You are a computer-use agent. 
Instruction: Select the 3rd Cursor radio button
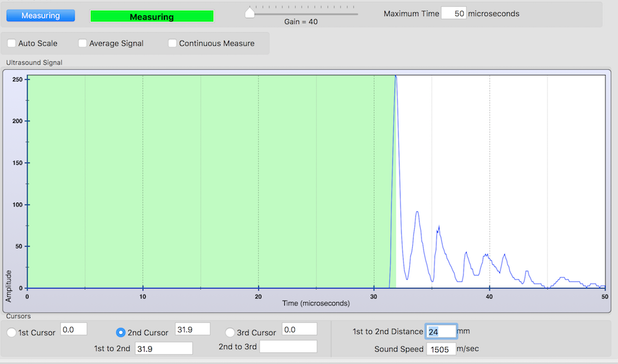(230, 332)
